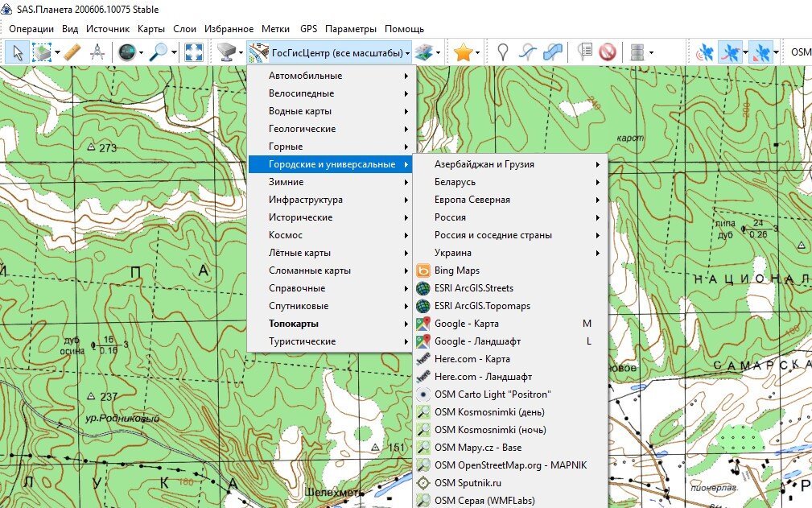Screen dimensions: 812x508
Task: Add a new placemark pin
Action: pos(502,52)
